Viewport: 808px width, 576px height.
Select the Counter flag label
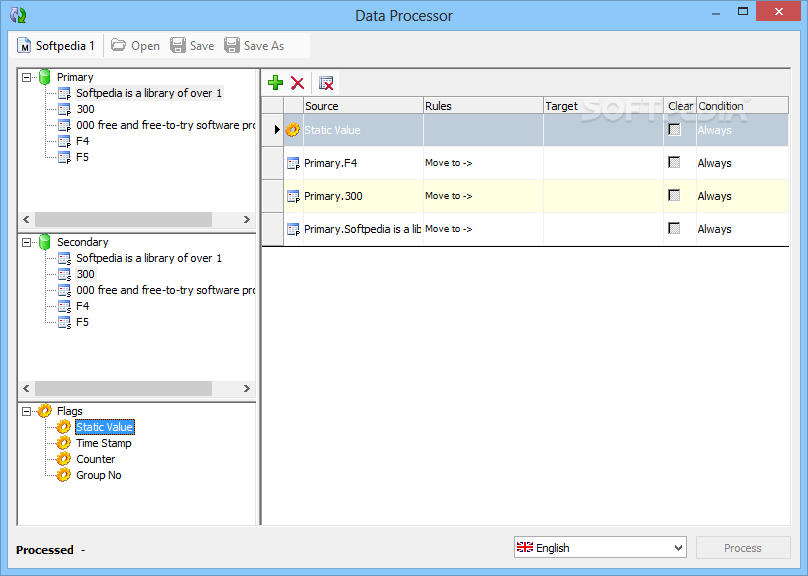[x=95, y=459]
